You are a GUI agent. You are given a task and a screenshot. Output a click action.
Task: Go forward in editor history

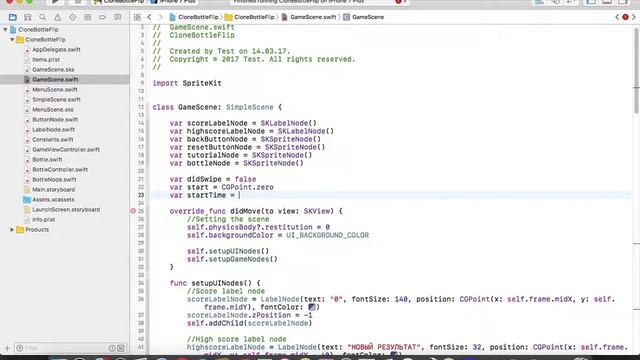pyautogui.click(x=160, y=17)
